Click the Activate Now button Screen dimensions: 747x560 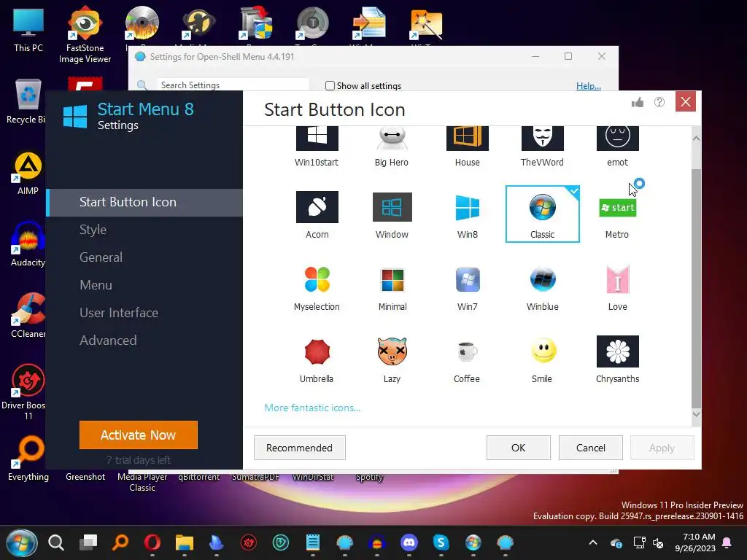138,435
